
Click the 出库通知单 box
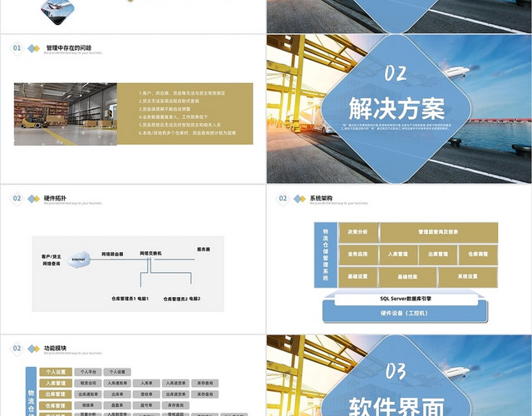pos(88,394)
